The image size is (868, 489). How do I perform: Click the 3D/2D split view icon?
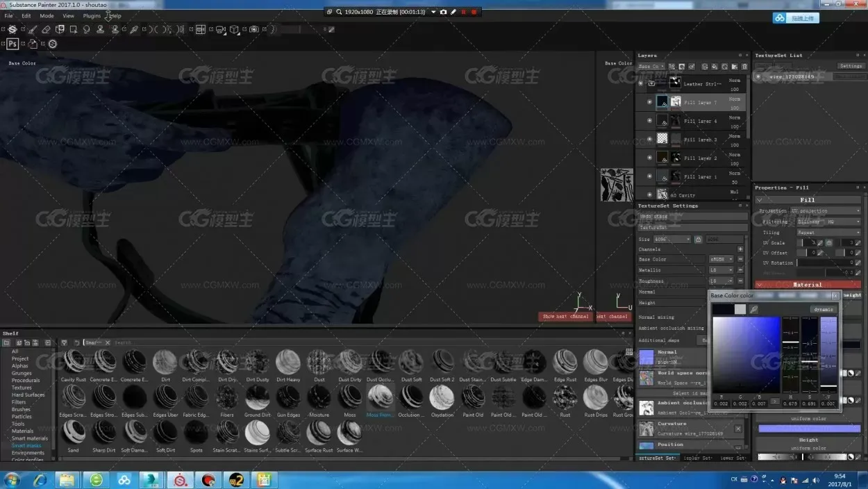click(201, 30)
